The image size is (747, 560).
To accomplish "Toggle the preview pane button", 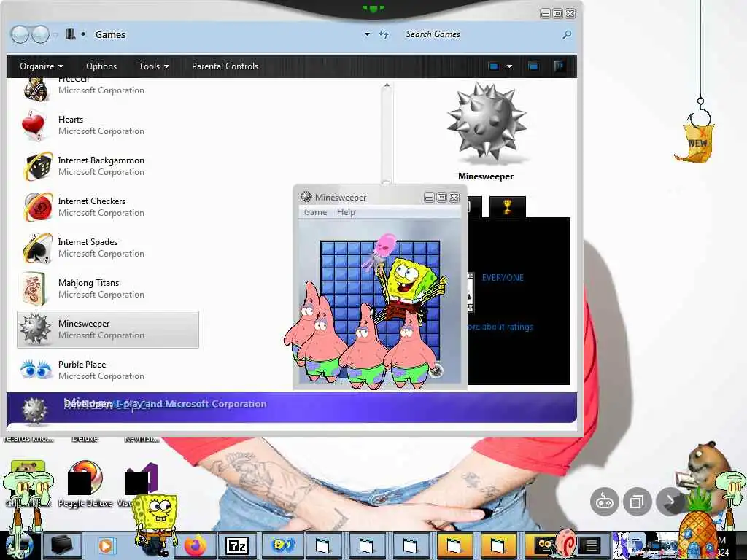I will tap(533, 66).
